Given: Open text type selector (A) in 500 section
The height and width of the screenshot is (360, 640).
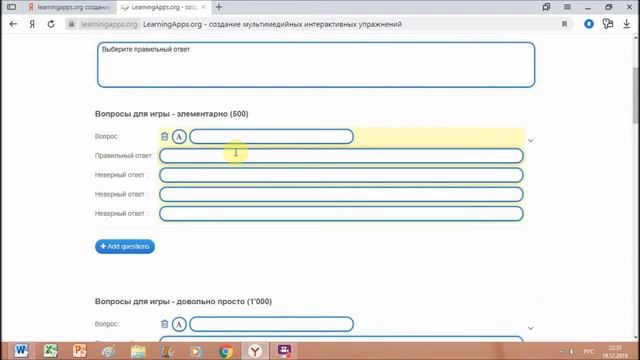Looking at the screenshot, I should 179,137.
